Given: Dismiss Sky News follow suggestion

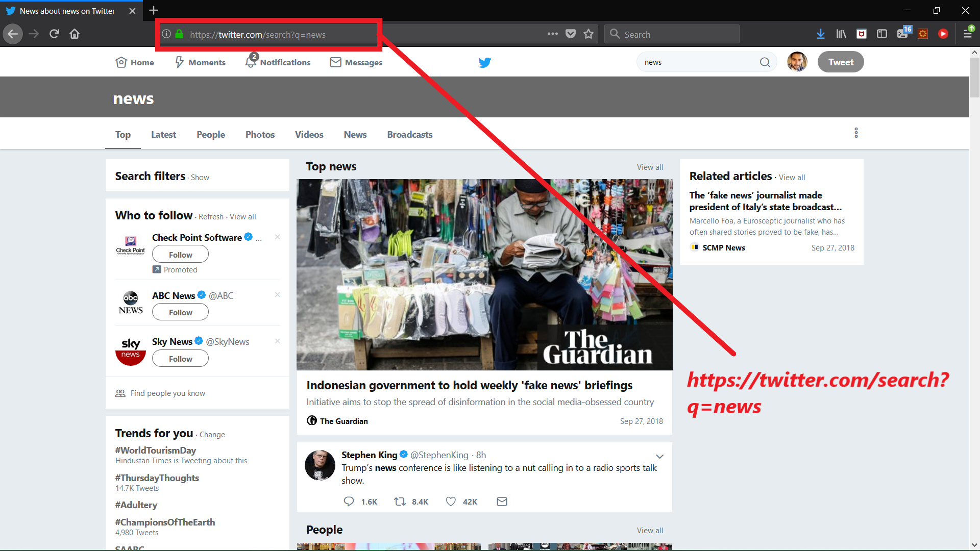Looking at the screenshot, I should (x=278, y=341).
